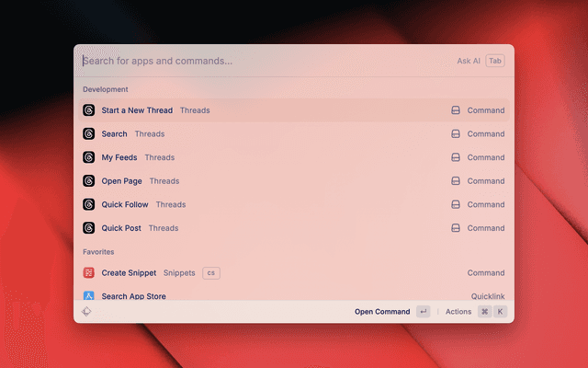Click the red Snippets icon
This screenshot has height=368, width=588.
click(89, 273)
